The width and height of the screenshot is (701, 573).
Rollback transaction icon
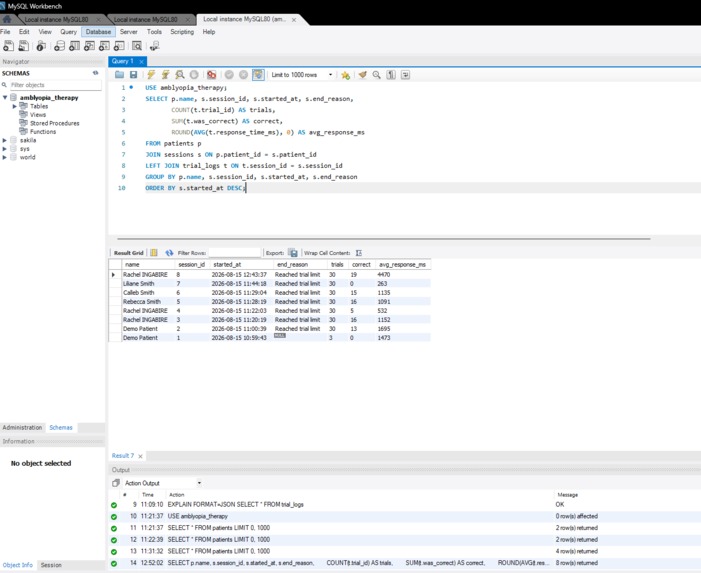[x=243, y=75]
